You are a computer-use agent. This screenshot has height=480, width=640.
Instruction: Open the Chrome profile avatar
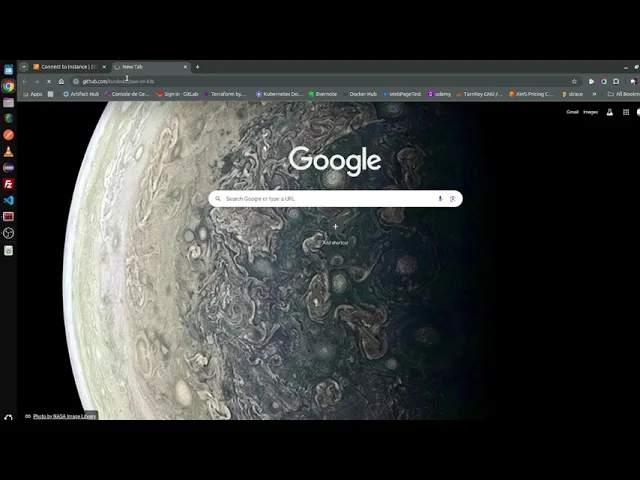pyautogui.click(x=634, y=82)
